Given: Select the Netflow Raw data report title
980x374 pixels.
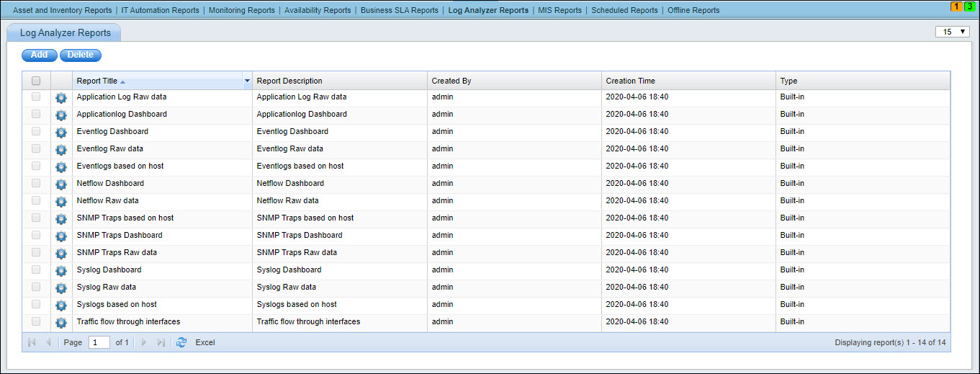Looking at the screenshot, I should [x=107, y=200].
